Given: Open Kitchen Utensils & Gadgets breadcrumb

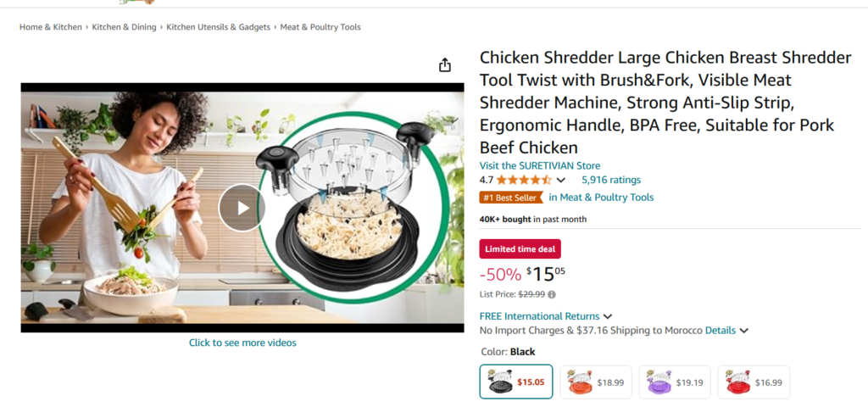Looking at the screenshot, I should pyautogui.click(x=219, y=27).
